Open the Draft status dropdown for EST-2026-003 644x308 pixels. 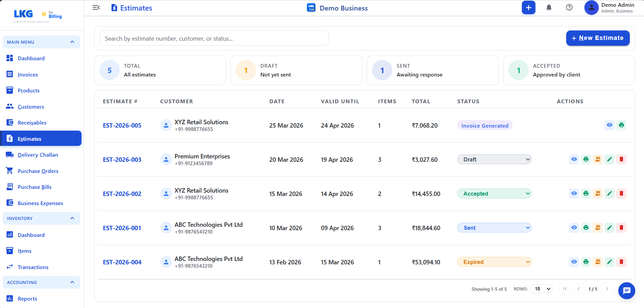pos(494,159)
